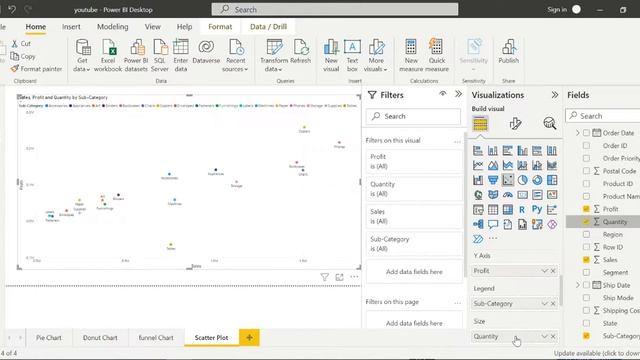
Task: Add a new page with plus button
Action: coord(249,338)
